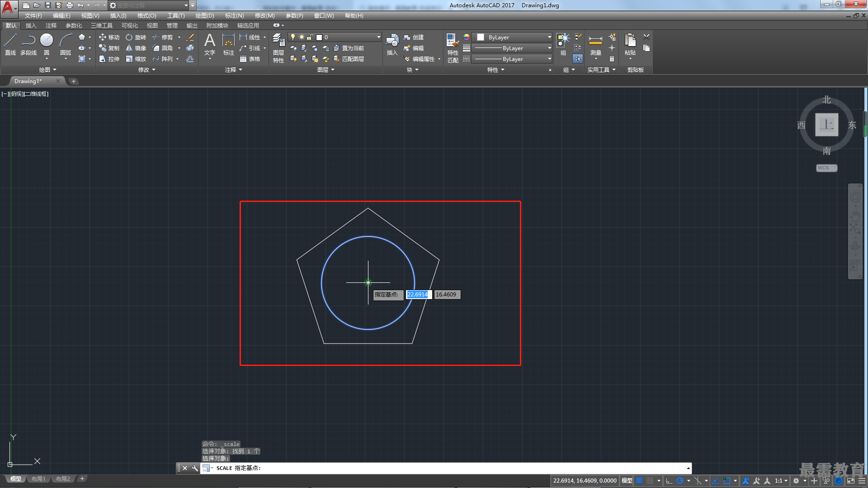Screen dimensions: 868x488
Task: Click the ViewCube top face 上
Action: pyautogui.click(x=826, y=125)
